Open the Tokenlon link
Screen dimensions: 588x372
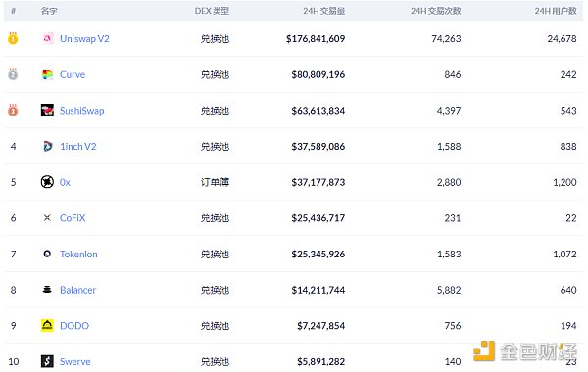point(78,254)
